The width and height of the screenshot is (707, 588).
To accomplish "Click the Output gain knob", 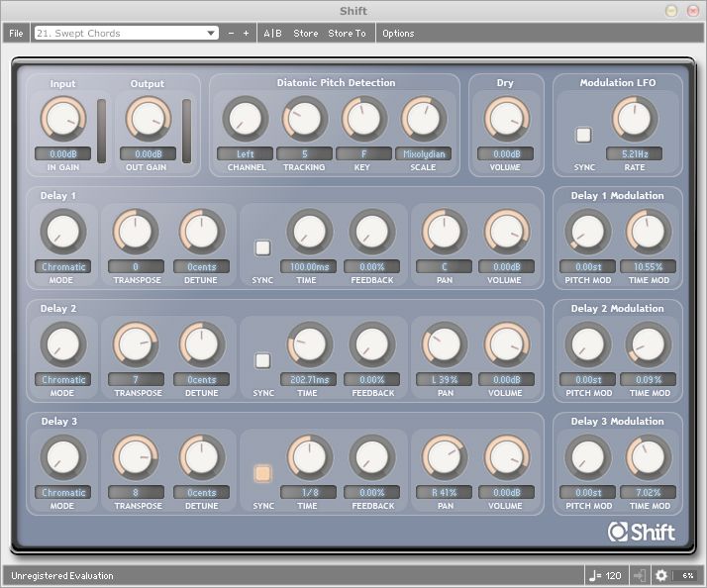I will (x=149, y=119).
